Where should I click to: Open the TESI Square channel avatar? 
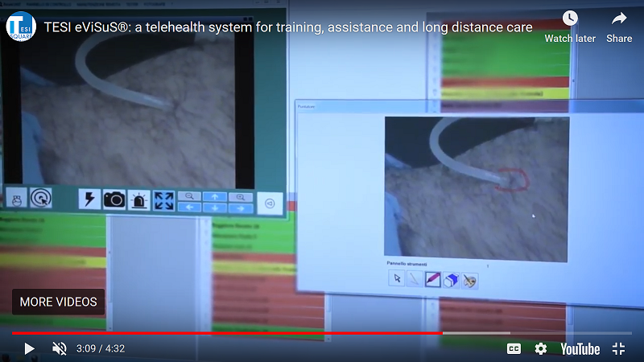(x=21, y=27)
